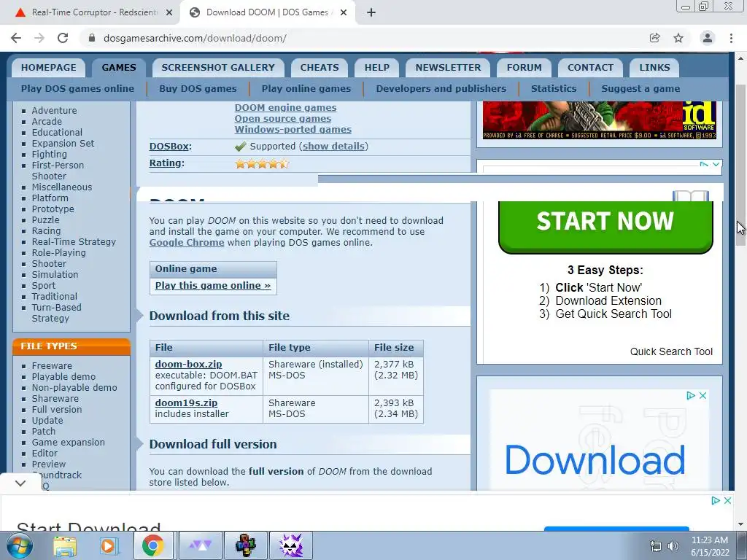The width and height of the screenshot is (747, 560).
Task: Open the Chrome profile avatar icon
Action: click(x=708, y=38)
